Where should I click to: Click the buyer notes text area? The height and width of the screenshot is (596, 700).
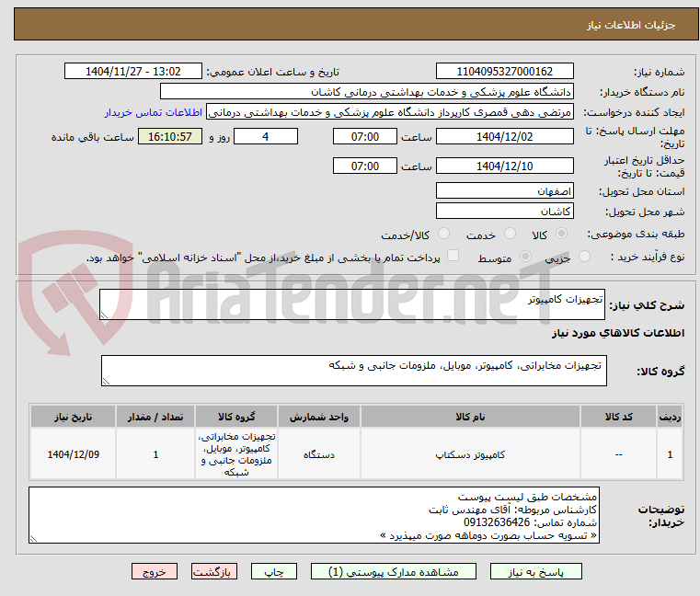point(315,515)
